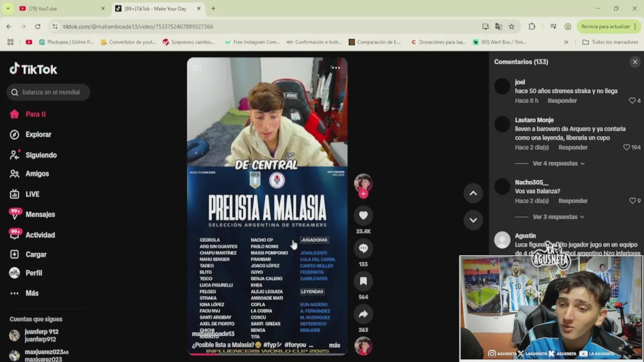The image size is (644, 362).
Task: Click 'Reinicia para actualizar' button
Action: coord(605,26)
